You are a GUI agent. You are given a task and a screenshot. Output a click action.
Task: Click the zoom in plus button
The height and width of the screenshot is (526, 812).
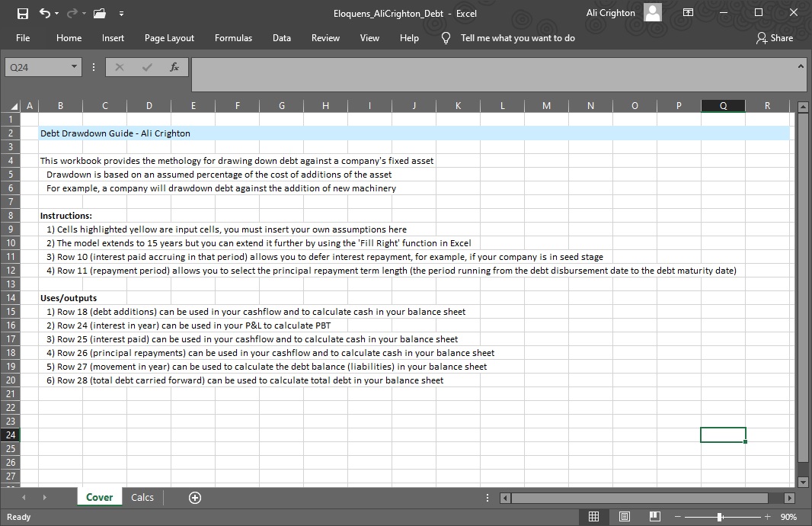(768, 517)
